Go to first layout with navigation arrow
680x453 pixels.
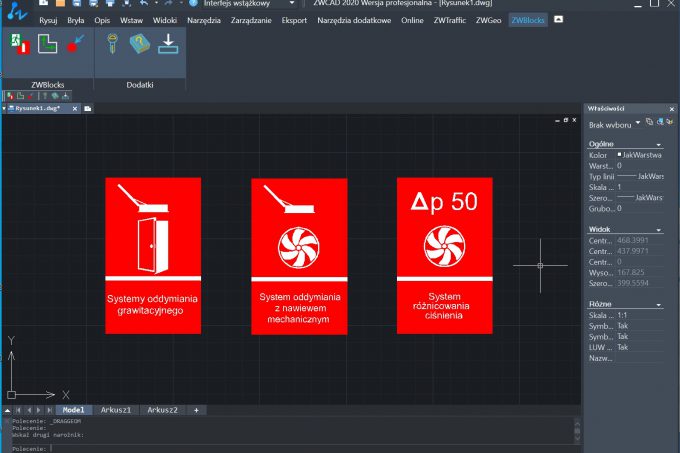[x=18, y=410]
